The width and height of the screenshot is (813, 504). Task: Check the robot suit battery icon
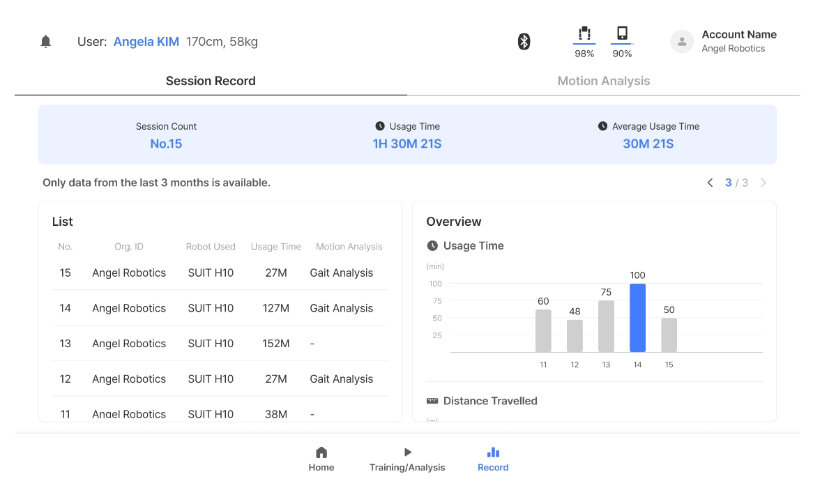584,34
